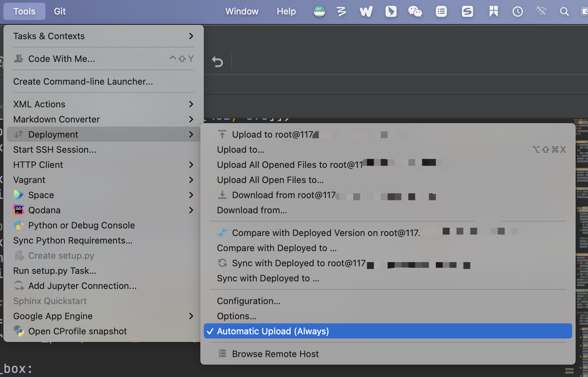Click Python or Debug Console icon
This screenshot has height=377, width=588.
(19, 225)
